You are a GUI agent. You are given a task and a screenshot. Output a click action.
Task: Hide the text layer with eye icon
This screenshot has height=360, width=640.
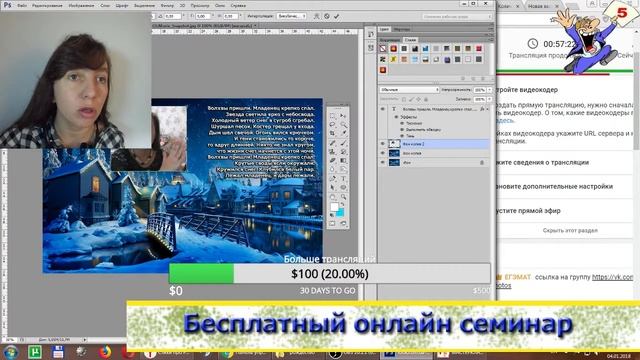382,109
